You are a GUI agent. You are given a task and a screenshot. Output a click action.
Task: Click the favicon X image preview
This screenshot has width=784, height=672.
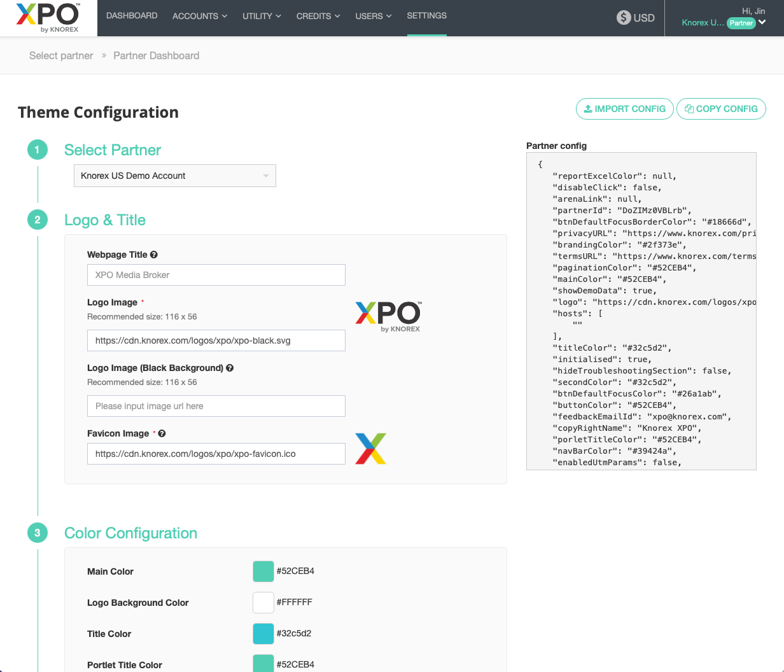(370, 449)
